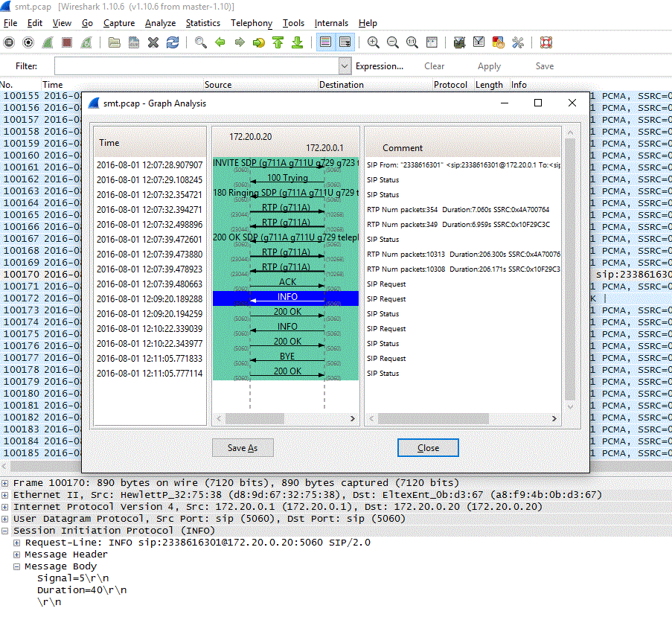This screenshot has width=672, height=620.
Task: Open capture options toolbar icon
Action: [x=28, y=42]
